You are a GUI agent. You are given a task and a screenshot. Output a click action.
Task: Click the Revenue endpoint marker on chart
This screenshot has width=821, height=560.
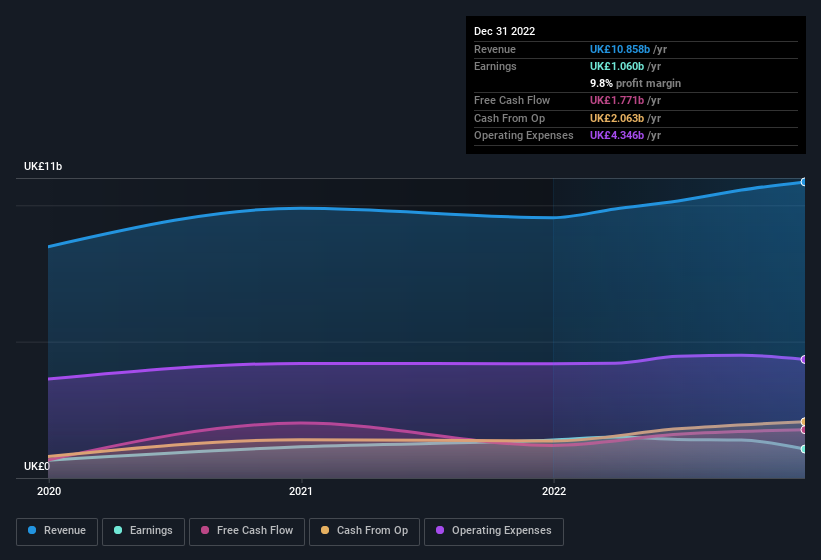click(x=804, y=182)
